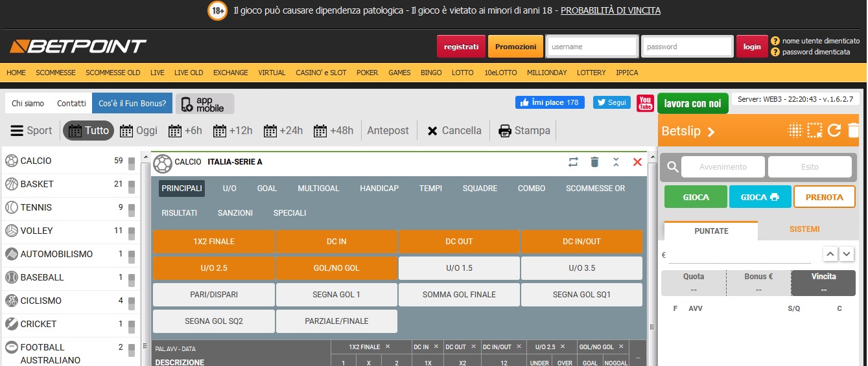Toggle the CALCIO sport selector switch
This screenshot has height=366, width=868.
coord(132,161)
